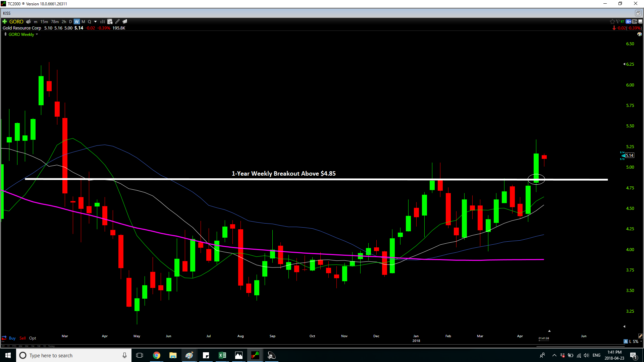644x362 pixels.
Task: Click the 'Gold Resource Corp' company name
Action: pyautogui.click(x=22, y=28)
